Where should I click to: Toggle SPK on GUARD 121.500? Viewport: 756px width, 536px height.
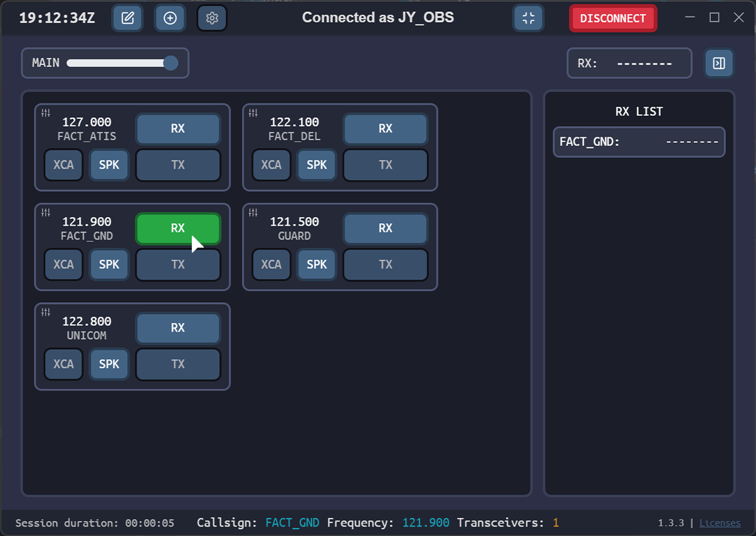(317, 265)
